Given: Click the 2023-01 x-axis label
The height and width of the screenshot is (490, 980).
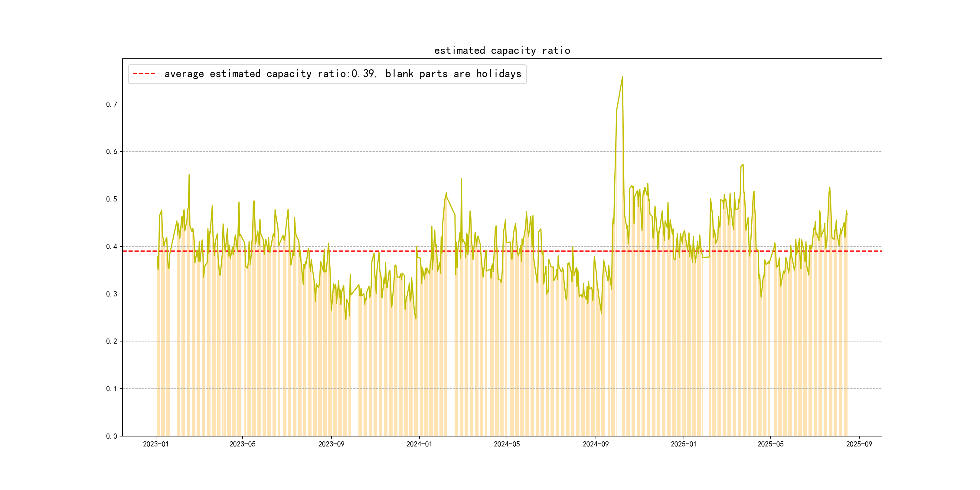Looking at the screenshot, I should tap(155, 444).
